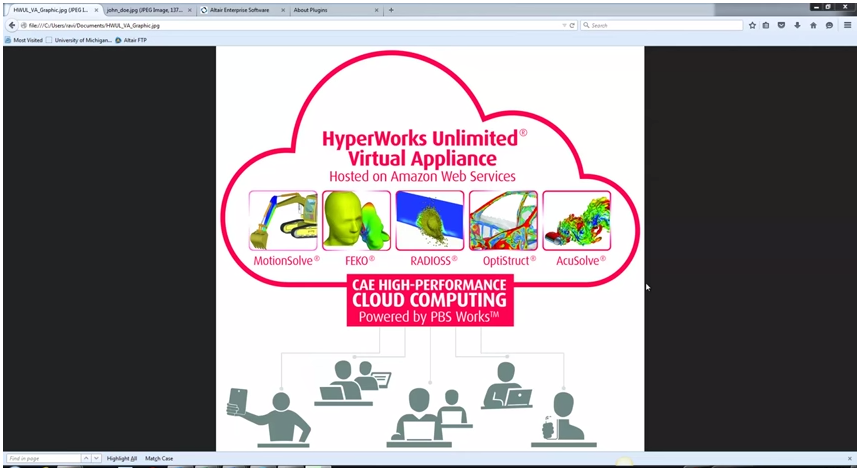Click the Find in page input field
This screenshot has height=468, width=859.
click(x=43, y=458)
